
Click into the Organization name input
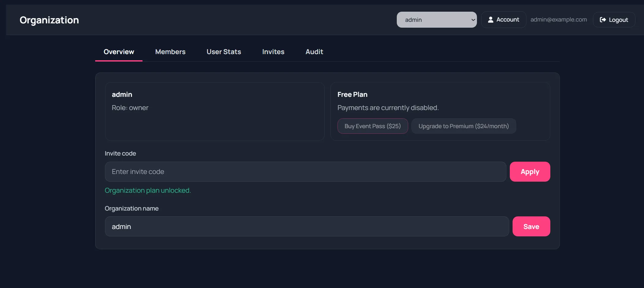point(306,227)
